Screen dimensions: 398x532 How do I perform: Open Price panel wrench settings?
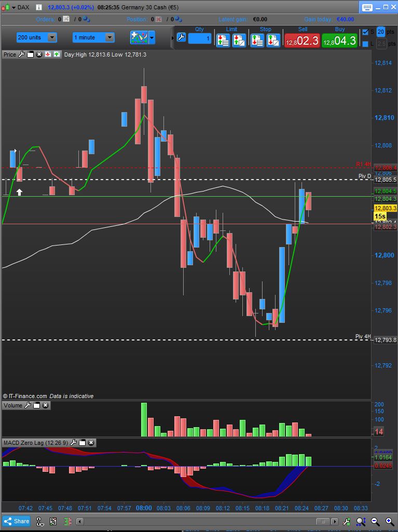[21, 54]
